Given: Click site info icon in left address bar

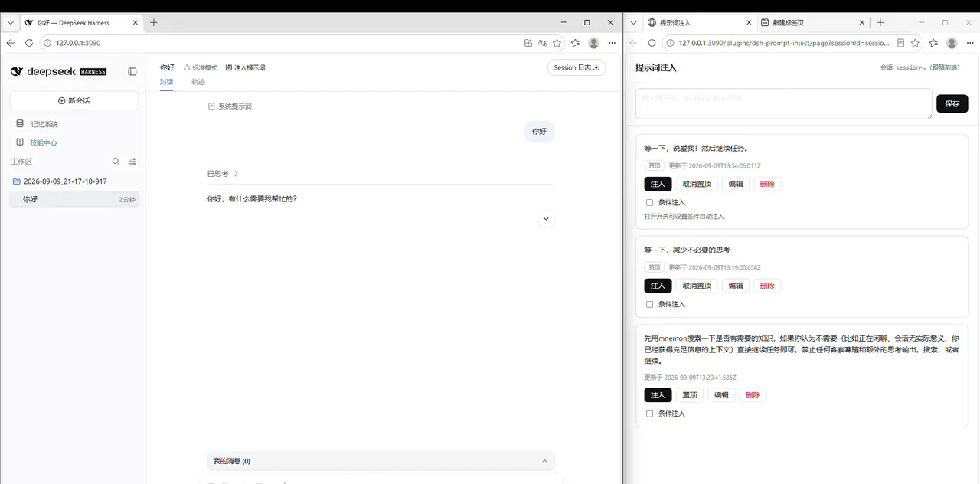Looking at the screenshot, I should (x=47, y=43).
